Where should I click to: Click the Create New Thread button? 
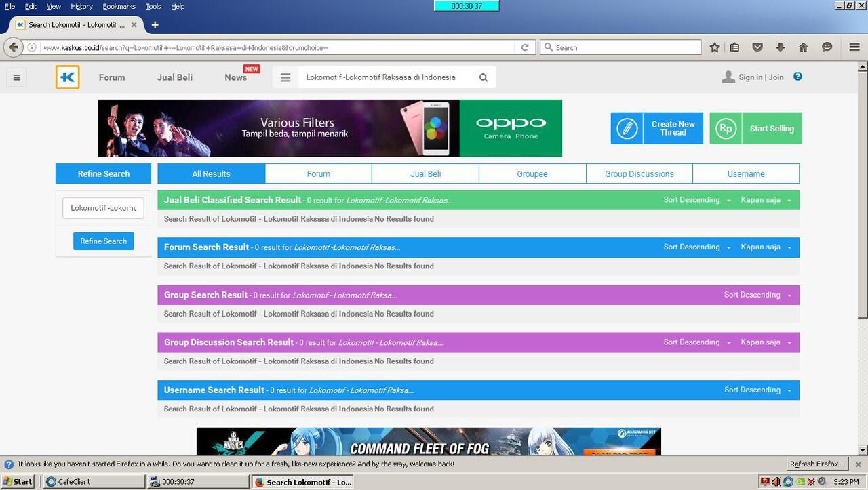[657, 128]
